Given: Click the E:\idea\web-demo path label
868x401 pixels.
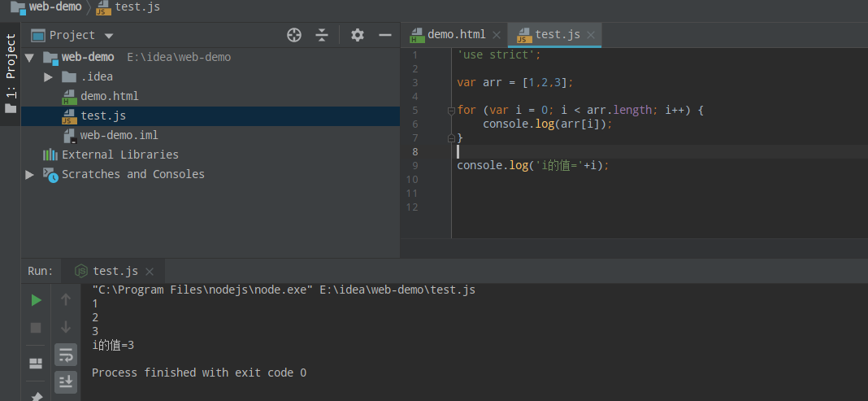Looking at the screenshot, I should click(179, 58).
